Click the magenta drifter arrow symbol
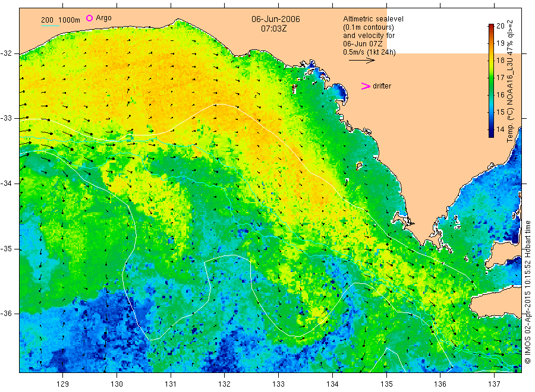 [x=366, y=86]
